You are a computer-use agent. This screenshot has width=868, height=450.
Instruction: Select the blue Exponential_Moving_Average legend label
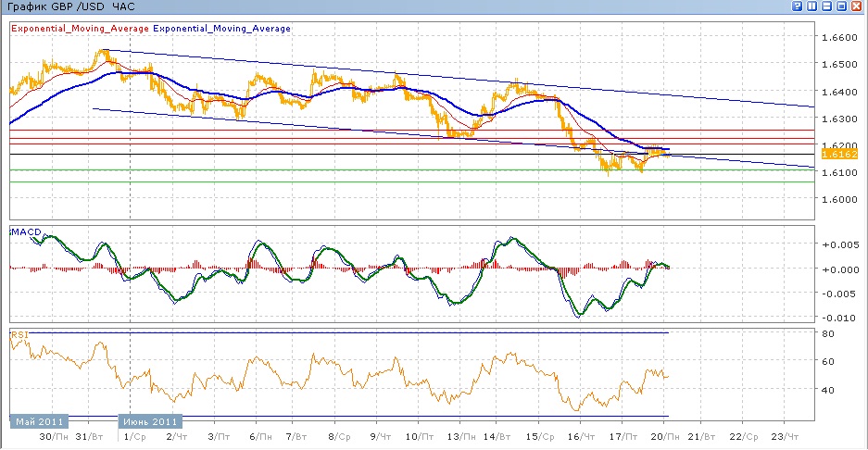222,28
